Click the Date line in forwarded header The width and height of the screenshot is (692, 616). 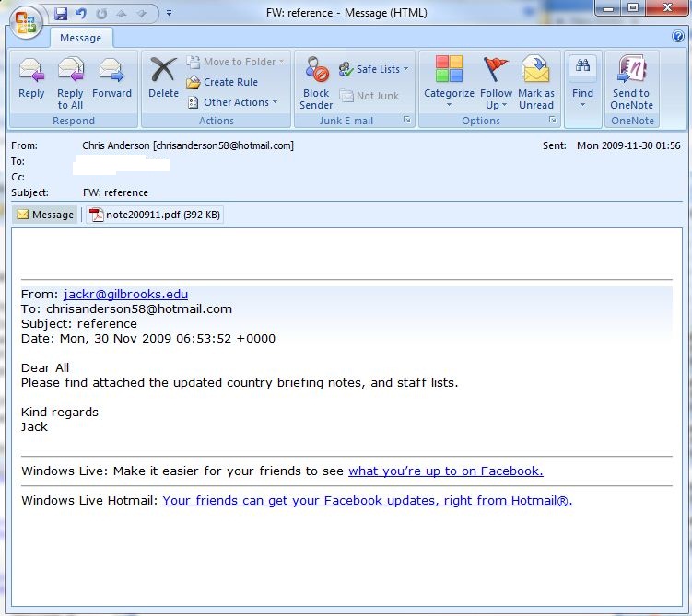tap(148, 339)
